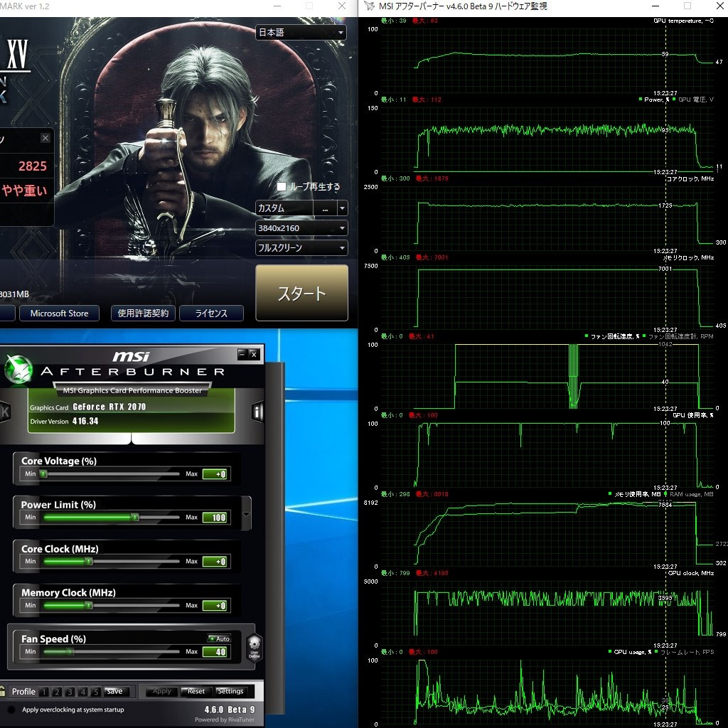Close the MSI Afterburner skin window

pyautogui.click(x=254, y=354)
